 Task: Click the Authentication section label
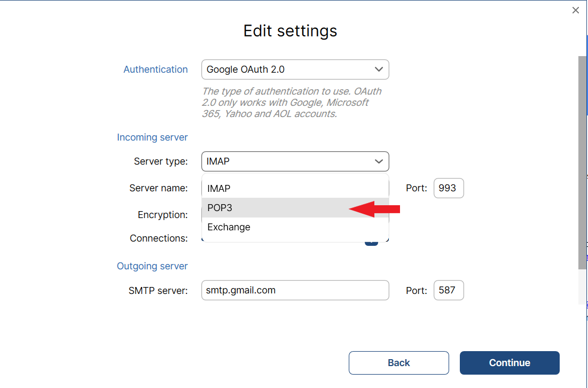155,69
